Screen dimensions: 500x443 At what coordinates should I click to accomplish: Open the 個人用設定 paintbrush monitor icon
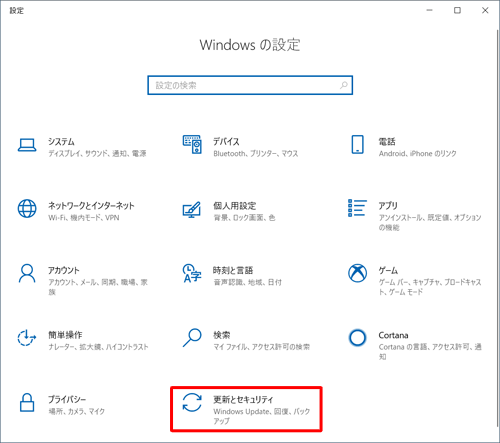coord(192,210)
